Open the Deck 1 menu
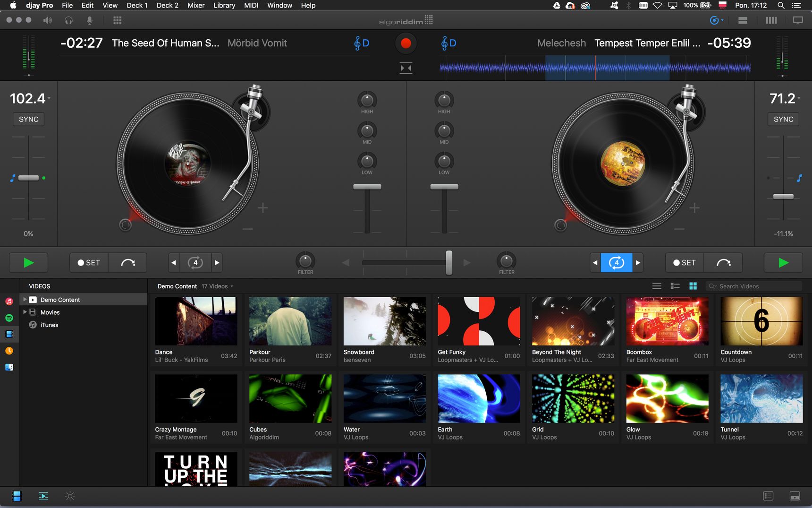The image size is (812, 508). pyautogui.click(x=137, y=5)
